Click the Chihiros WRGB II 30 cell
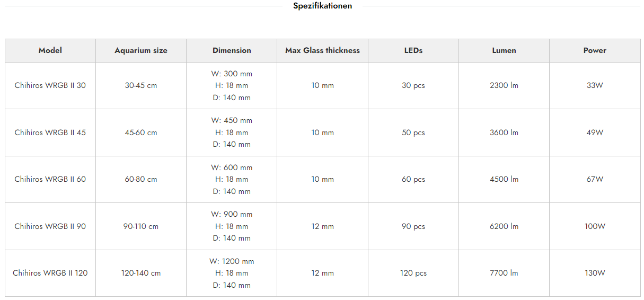Viewport: 644px width, 300px height. click(x=50, y=85)
